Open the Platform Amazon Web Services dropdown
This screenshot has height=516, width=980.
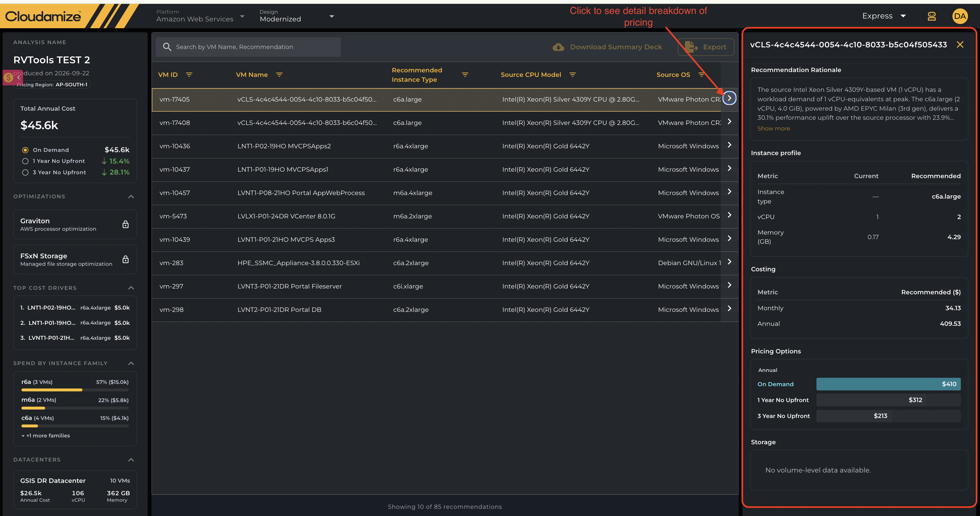pos(200,16)
